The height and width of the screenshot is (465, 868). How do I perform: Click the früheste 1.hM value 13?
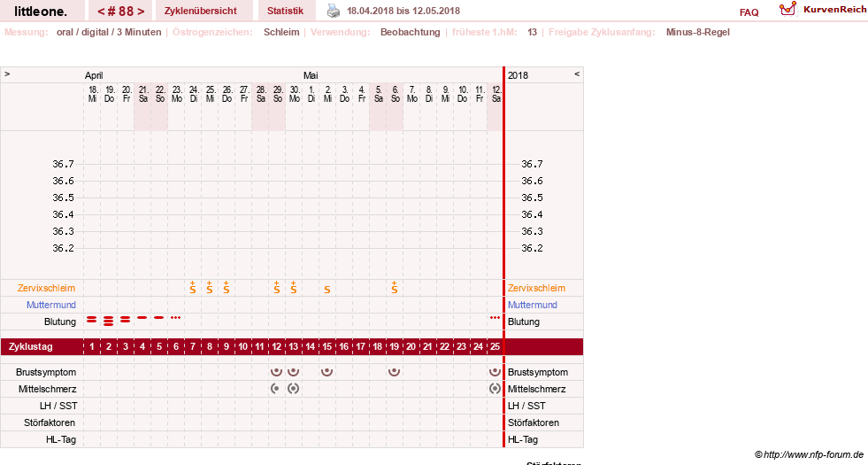click(x=532, y=32)
